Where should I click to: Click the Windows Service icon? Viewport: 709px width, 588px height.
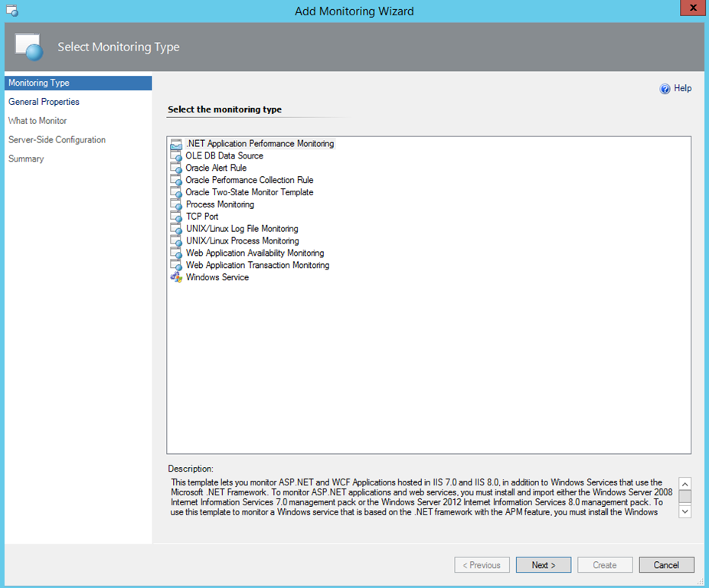click(176, 278)
